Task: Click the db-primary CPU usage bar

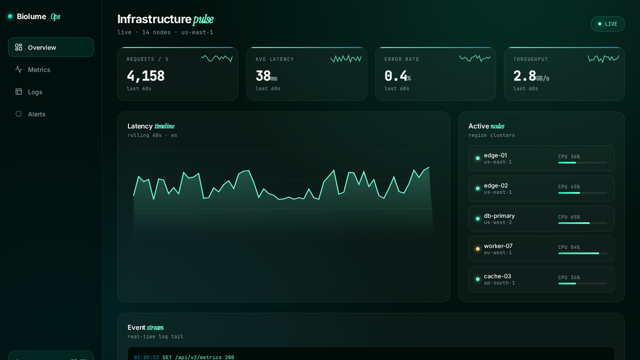Action: coord(582,223)
